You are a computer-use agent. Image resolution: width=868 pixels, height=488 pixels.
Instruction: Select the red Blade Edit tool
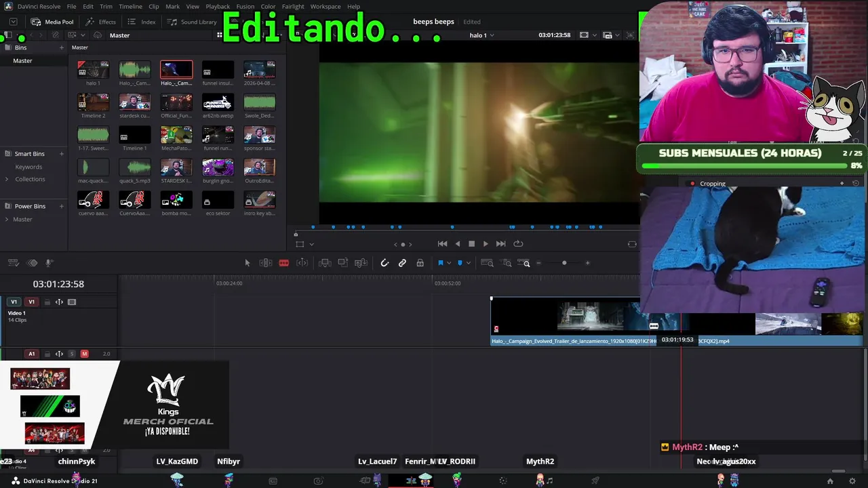284,263
